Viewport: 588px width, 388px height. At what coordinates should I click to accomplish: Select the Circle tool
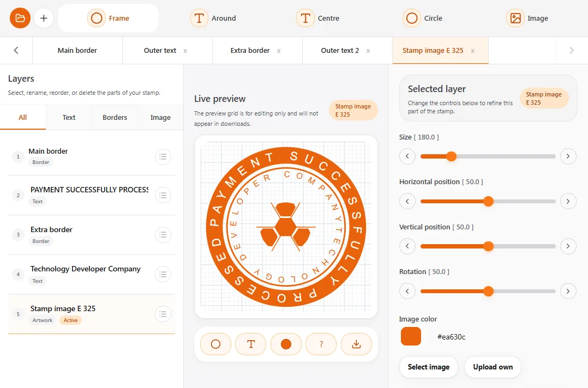pyautogui.click(x=423, y=18)
